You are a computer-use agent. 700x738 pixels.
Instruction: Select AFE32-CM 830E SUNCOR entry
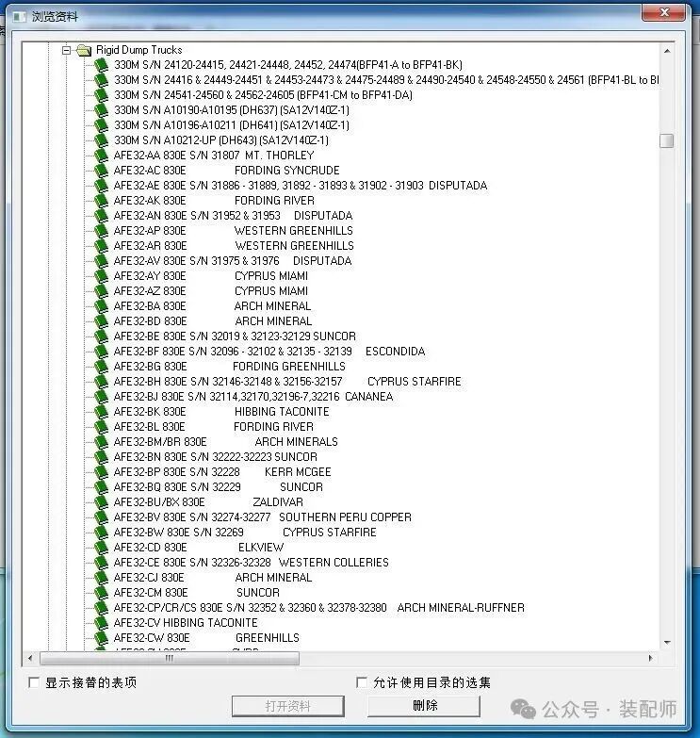click(197, 592)
